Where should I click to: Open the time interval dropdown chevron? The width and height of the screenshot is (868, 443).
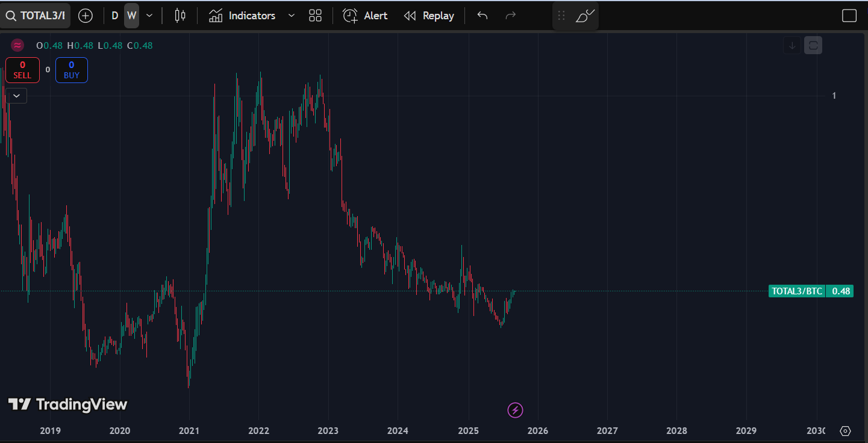(149, 16)
